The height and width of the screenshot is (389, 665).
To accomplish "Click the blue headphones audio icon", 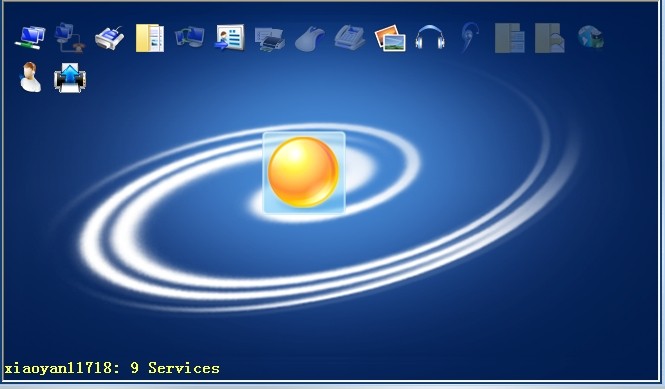I will 430,37.
